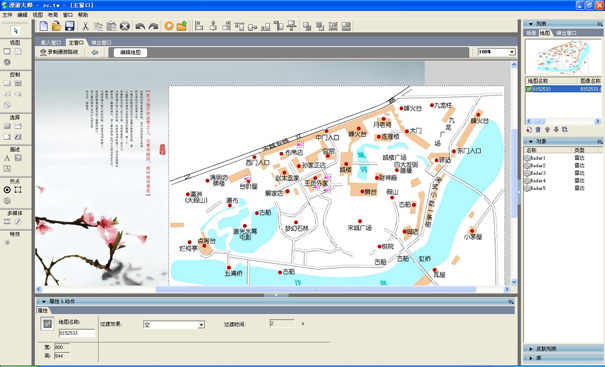Switch to the 弹出窗口 tab above canvas
The height and width of the screenshot is (367, 605).
(101, 42)
